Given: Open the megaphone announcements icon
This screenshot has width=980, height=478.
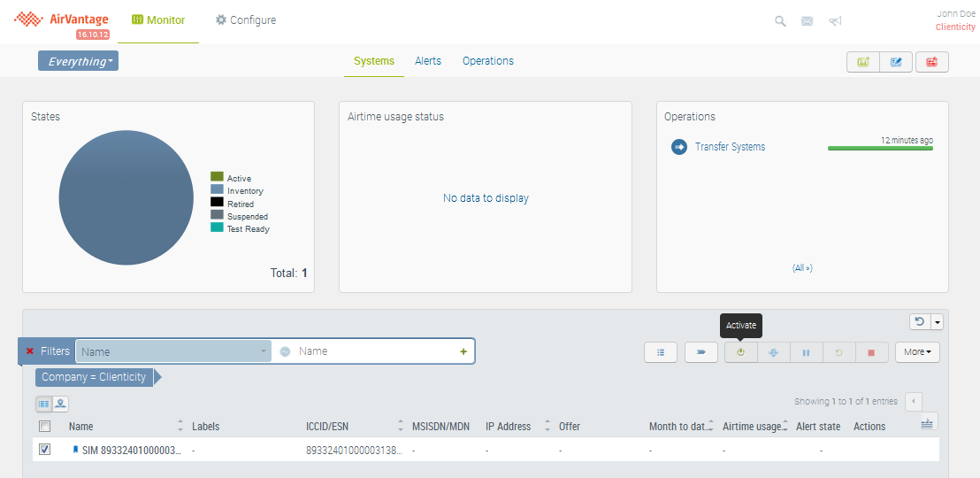Looking at the screenshot, I should [834, 21].
